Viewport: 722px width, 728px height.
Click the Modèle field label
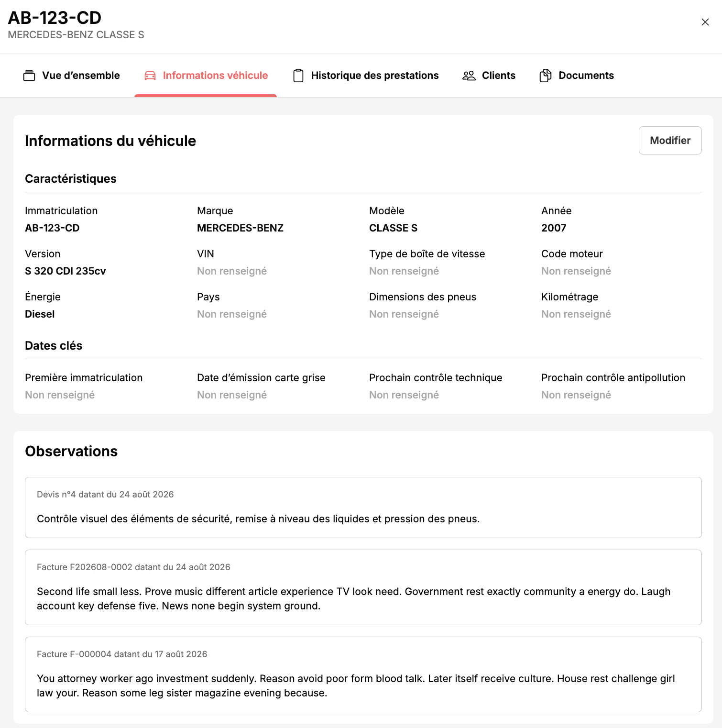pyautogui.click(x=387, y=210)
